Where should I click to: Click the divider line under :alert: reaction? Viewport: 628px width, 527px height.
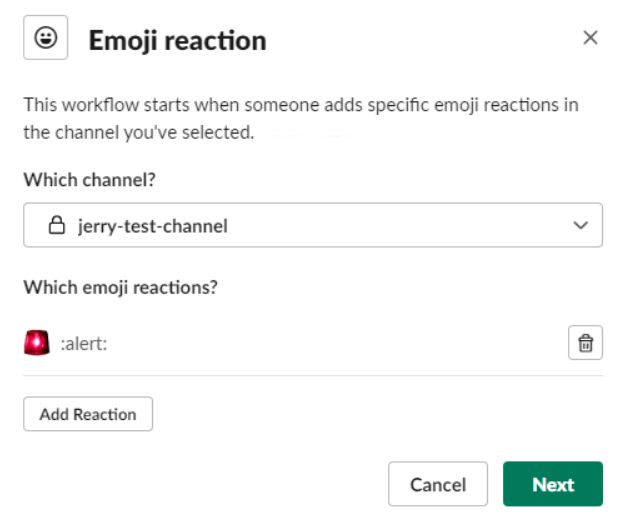pos(313,376)
